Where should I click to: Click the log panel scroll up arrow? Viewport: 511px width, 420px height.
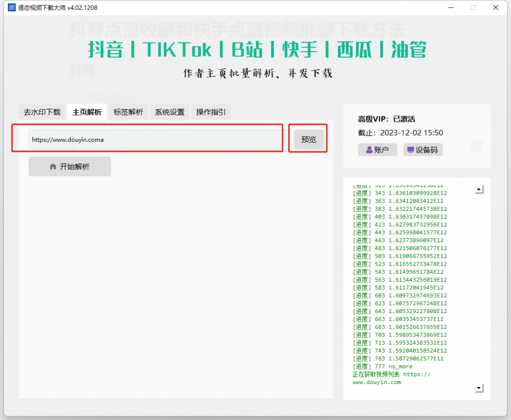(x=479, y=189)
